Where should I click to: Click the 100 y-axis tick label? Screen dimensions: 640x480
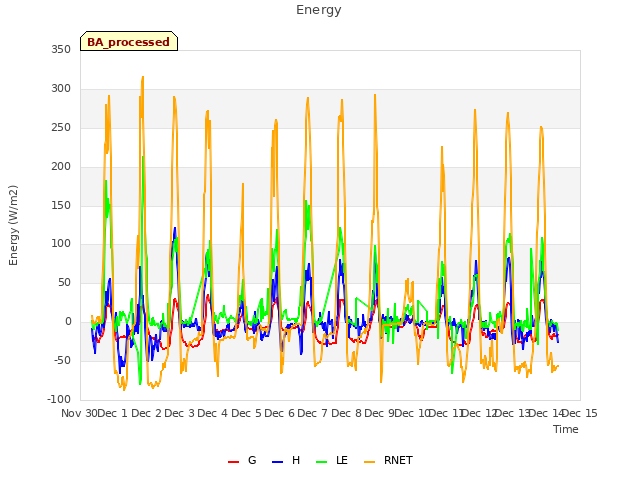(61, 244)
